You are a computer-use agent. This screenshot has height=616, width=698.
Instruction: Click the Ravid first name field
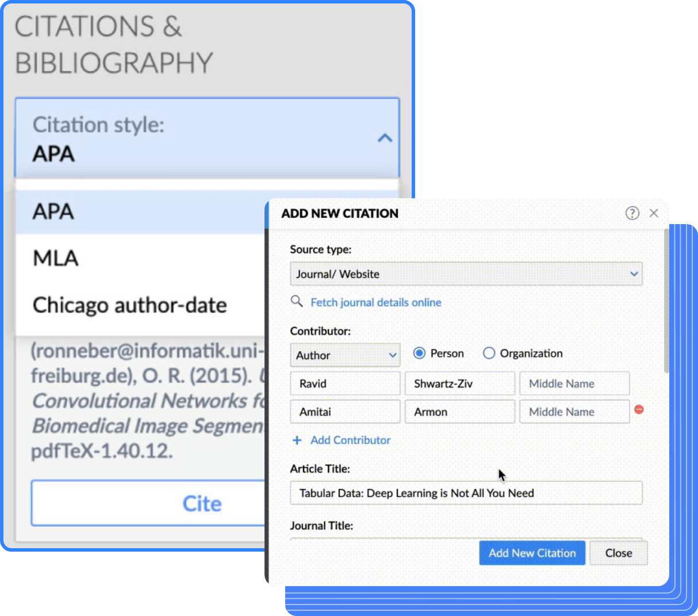click(x=345, y=383)
